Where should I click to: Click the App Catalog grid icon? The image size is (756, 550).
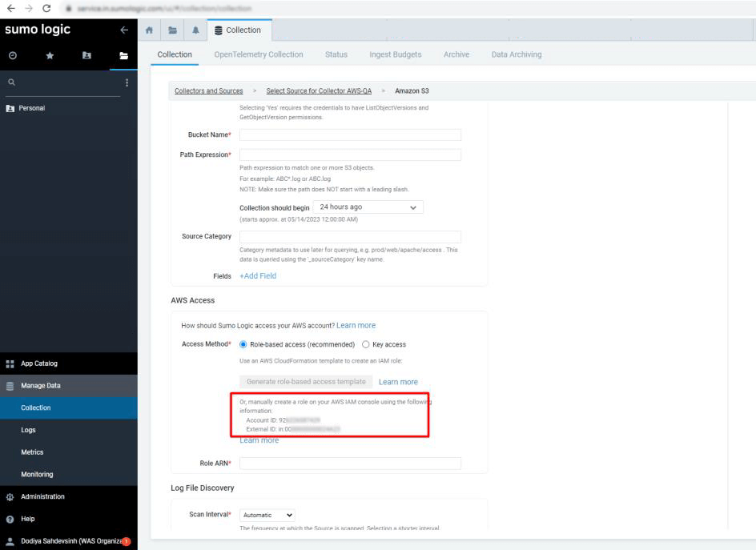10,364
